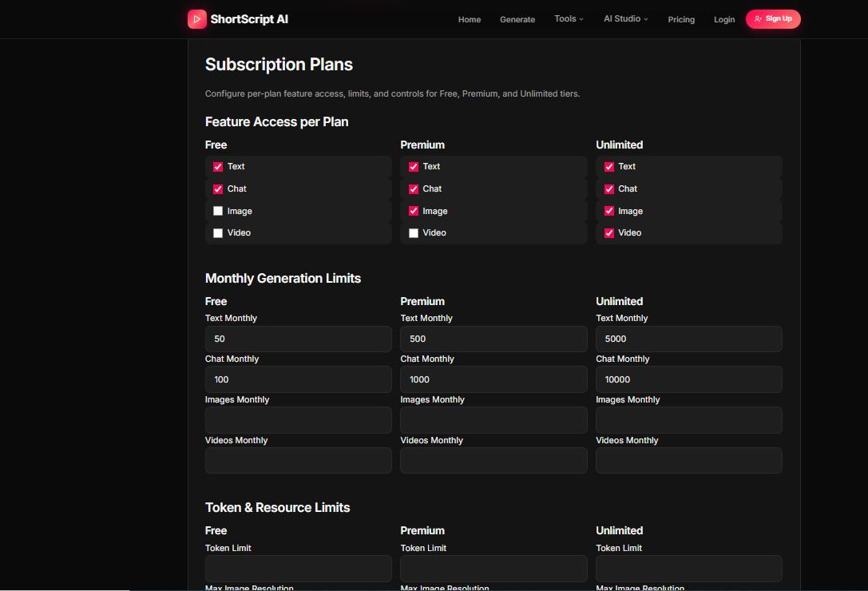Click the Sign Up button

point(772,19)
